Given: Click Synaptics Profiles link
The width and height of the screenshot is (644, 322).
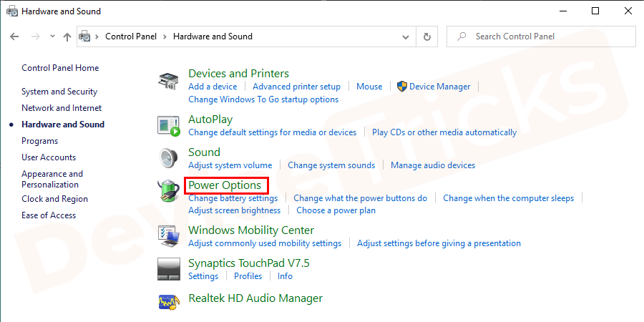Looking at the screenshot, I should click(248, 276).
